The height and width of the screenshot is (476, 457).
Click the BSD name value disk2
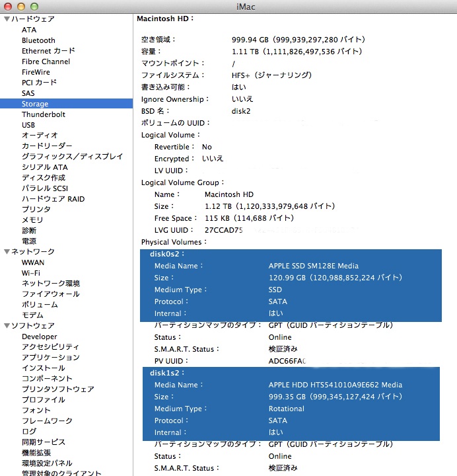point(241,111)
